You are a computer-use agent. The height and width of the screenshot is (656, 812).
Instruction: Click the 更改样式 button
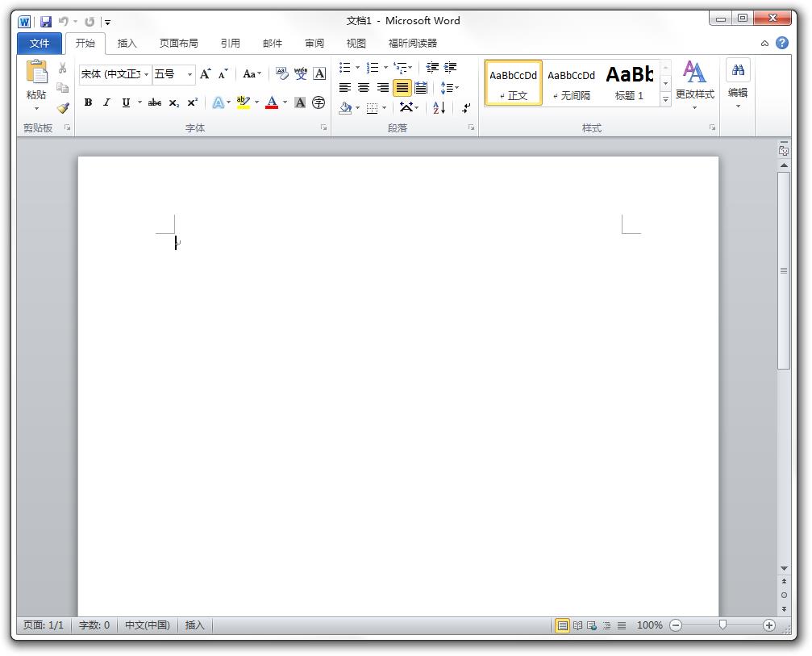coord(694,84)
